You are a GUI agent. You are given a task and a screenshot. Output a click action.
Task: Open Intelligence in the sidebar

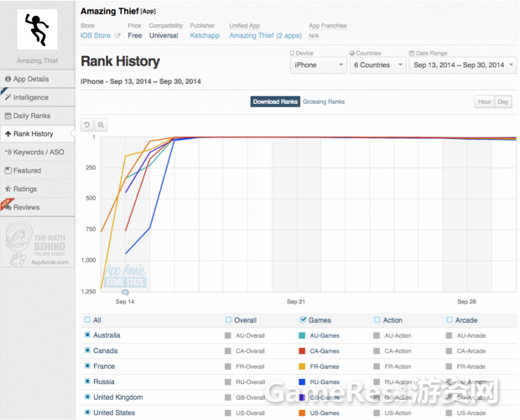38,97
